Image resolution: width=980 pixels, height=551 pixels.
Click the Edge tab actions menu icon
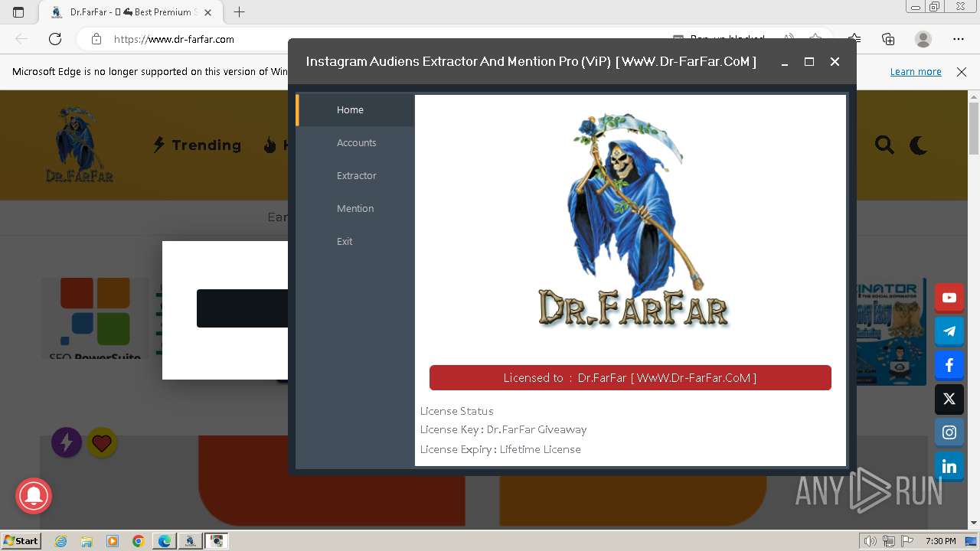(x=18, y=12)
